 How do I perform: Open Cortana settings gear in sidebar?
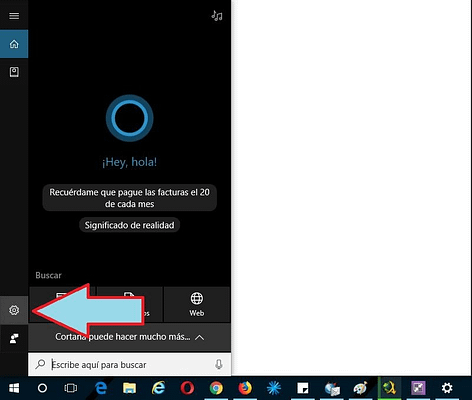point(14,310)
